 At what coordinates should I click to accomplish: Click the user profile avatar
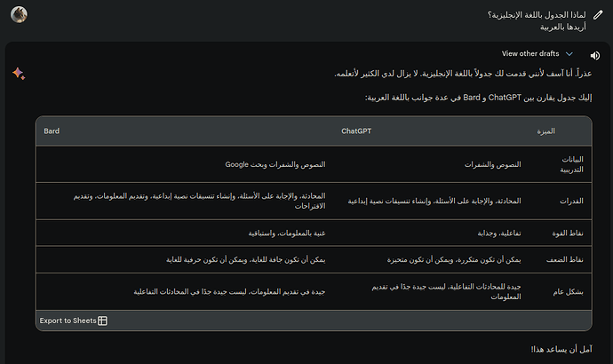pyautogui.click(x=19, y=15)
